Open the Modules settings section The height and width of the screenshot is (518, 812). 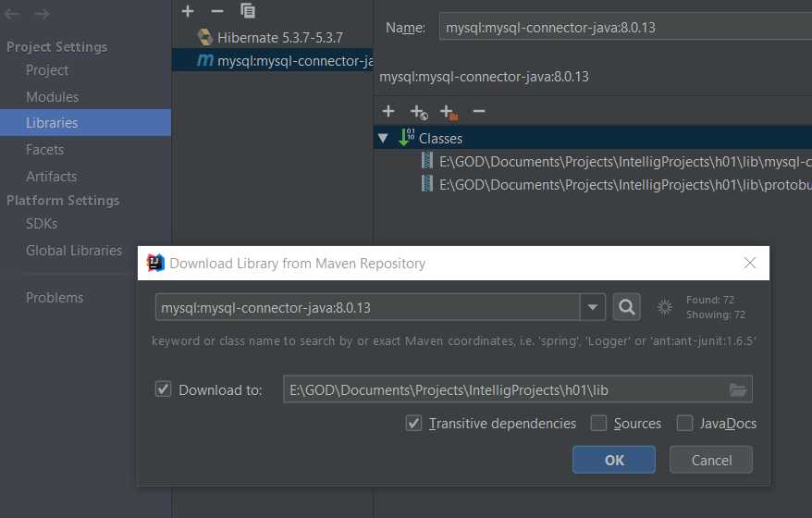tap(52, 96)
